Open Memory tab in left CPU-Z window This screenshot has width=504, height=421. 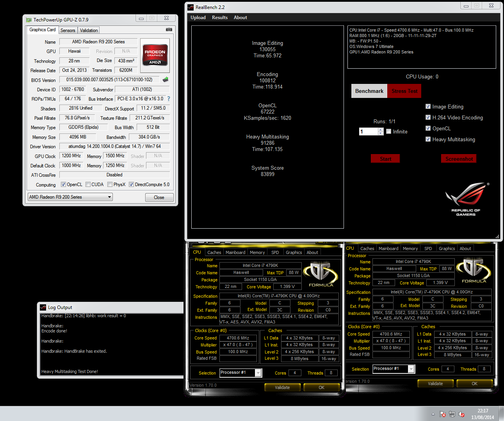(257, 252)
